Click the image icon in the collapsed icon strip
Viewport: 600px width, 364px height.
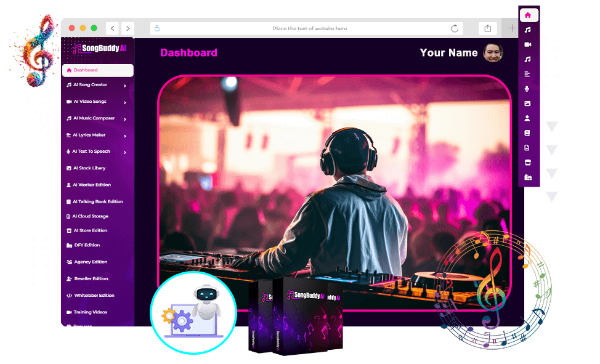[528, 103]
